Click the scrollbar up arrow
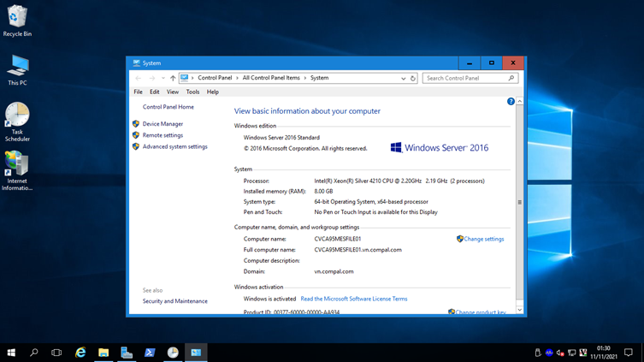 [x=519, y=101]
